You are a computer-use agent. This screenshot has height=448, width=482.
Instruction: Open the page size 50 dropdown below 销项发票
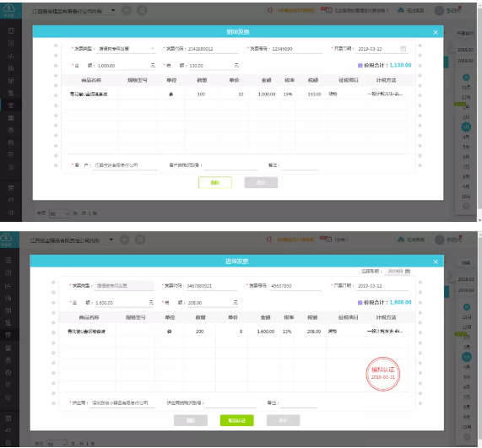pos(59,213)
